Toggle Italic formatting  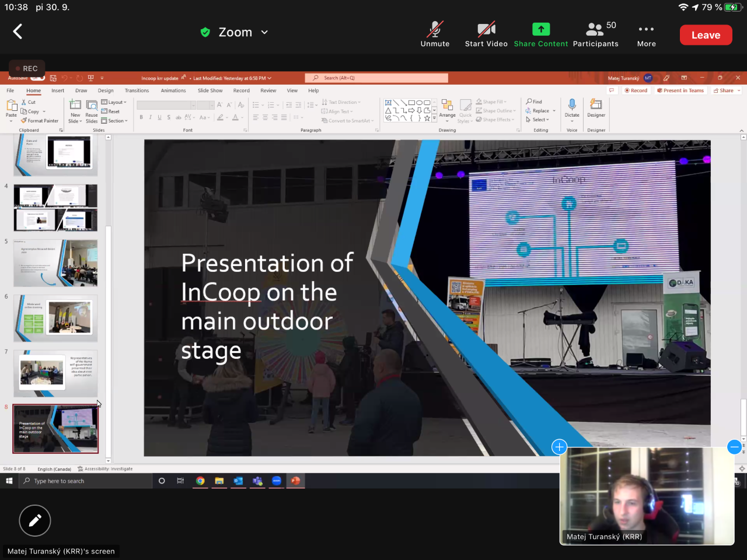point(151,117)
